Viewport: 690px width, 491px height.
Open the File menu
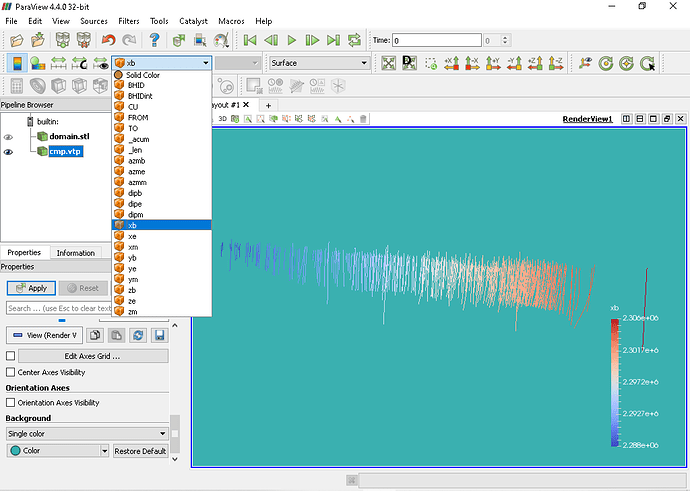tap(11, 21)
